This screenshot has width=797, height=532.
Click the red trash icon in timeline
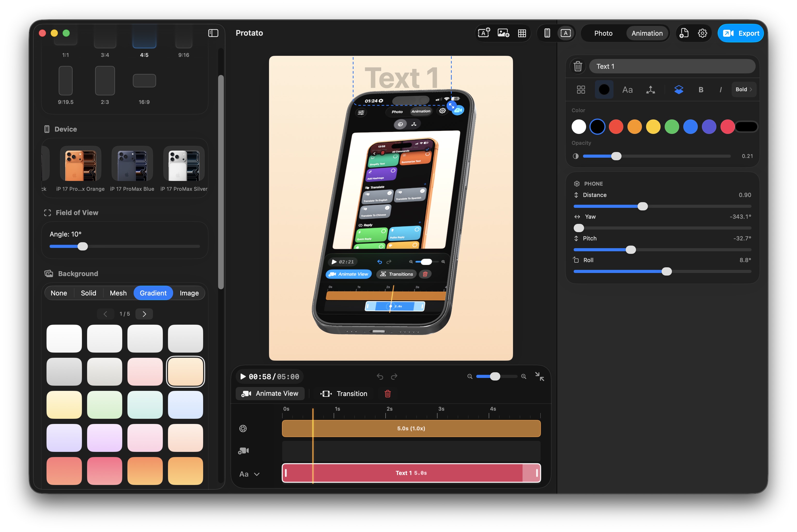pyautogui.click(x=388, y=393)
